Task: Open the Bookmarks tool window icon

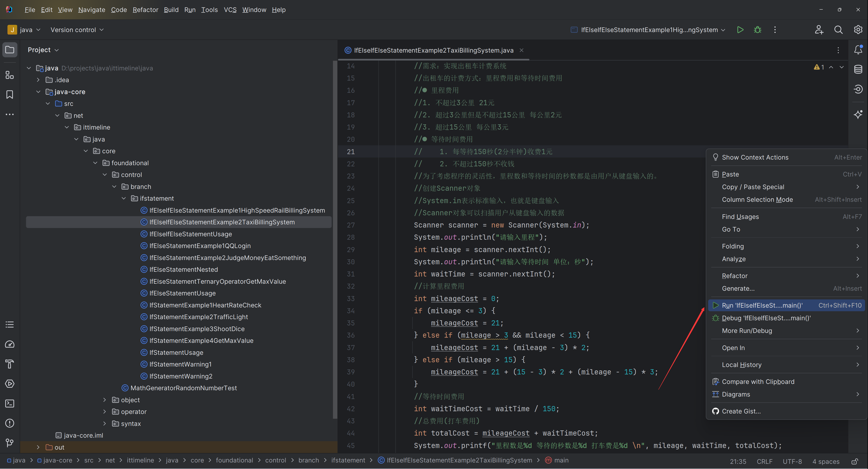Action: 10,95
